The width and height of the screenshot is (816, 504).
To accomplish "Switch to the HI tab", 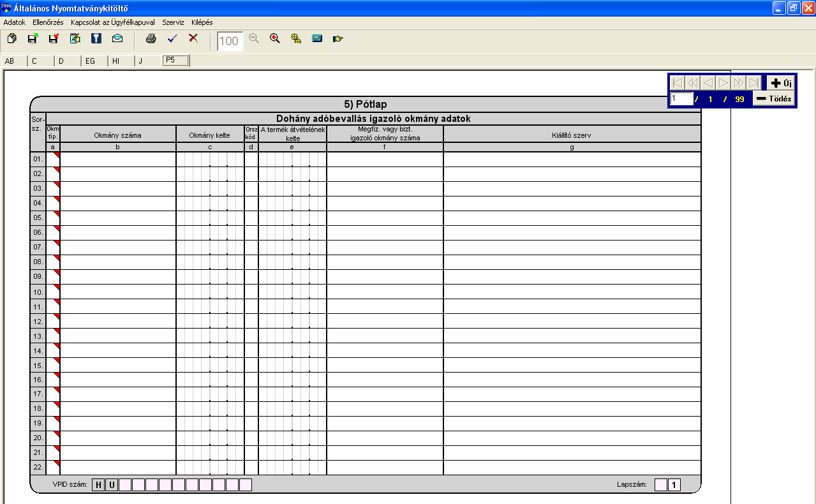I will click(121, 61).
